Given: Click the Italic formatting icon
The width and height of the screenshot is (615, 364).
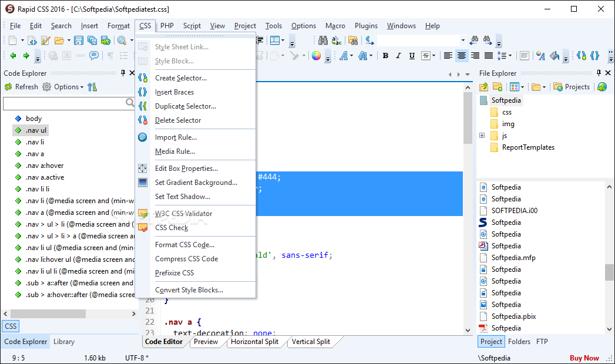Looking at the screenshot, I should [x=398, y=56].
